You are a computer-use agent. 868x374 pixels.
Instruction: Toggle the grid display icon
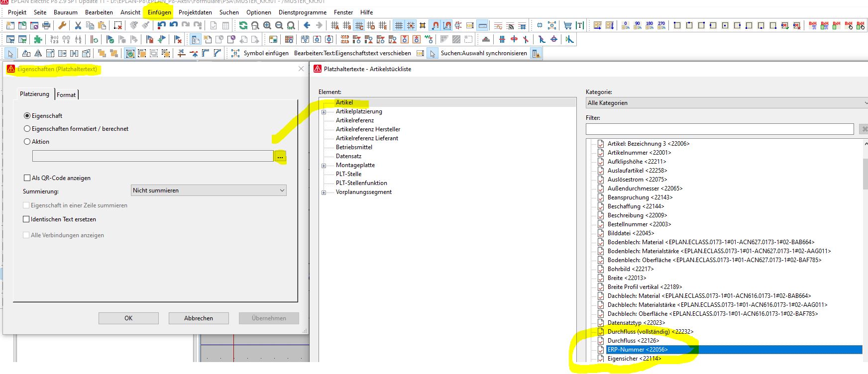point(399,25)
